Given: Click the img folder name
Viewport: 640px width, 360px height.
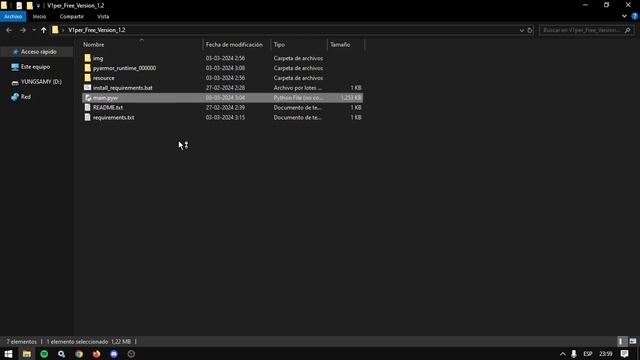Looking at the screenshot, I should pyautogui.click(x=98, y=58).
